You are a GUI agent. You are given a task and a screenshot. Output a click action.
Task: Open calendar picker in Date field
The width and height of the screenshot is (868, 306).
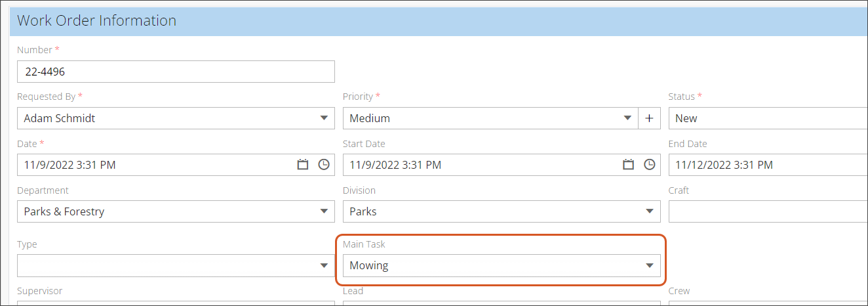[303, 165]
